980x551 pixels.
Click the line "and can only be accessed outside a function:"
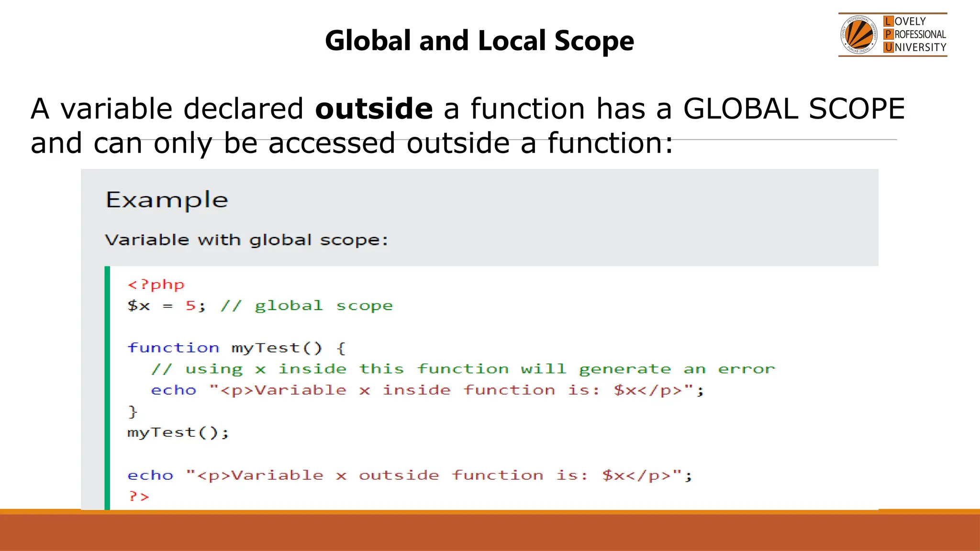(x=352, y=143)
